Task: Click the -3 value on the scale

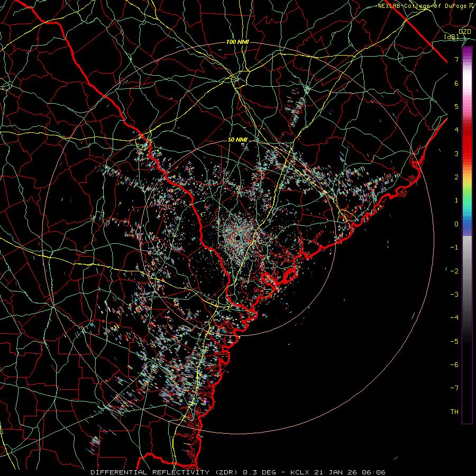Action: pos(454,295)
